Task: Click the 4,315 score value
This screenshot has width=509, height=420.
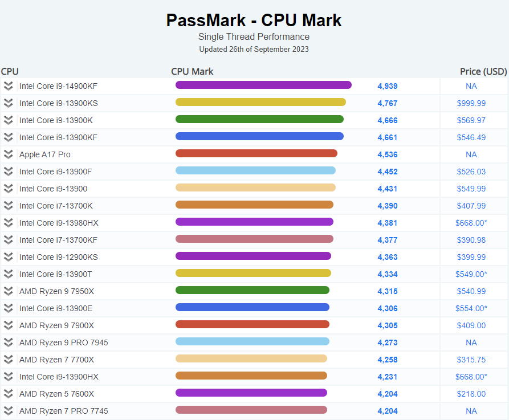Action: 388,291
